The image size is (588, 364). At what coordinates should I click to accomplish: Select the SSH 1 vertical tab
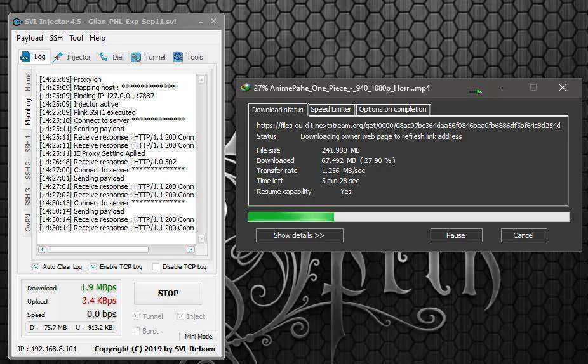coord(28,144)
